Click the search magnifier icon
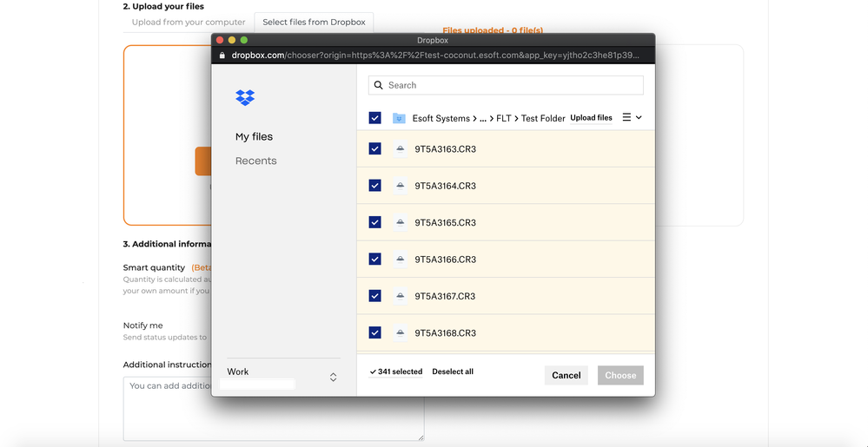The width and height of the screenshot is (868, 447). coord(378,85)
